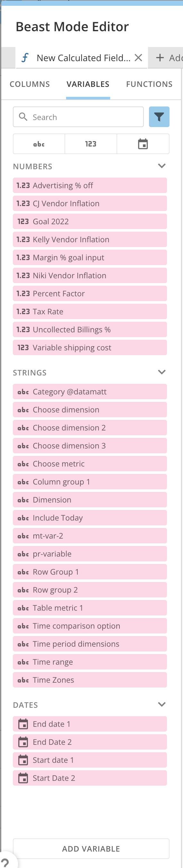
Task: Collapse the STRINGS section
Action: 162,372
